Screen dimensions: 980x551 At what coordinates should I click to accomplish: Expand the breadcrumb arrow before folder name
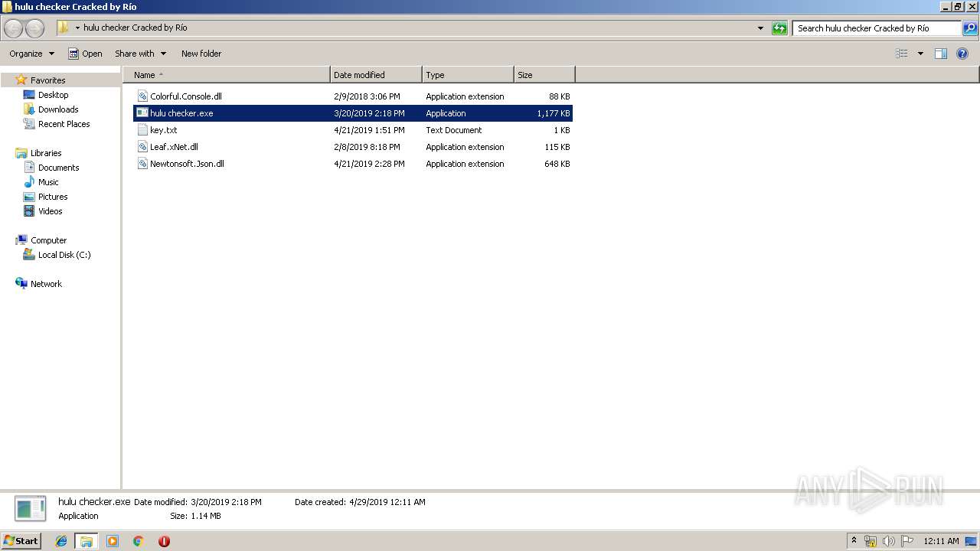coord(77,28)
